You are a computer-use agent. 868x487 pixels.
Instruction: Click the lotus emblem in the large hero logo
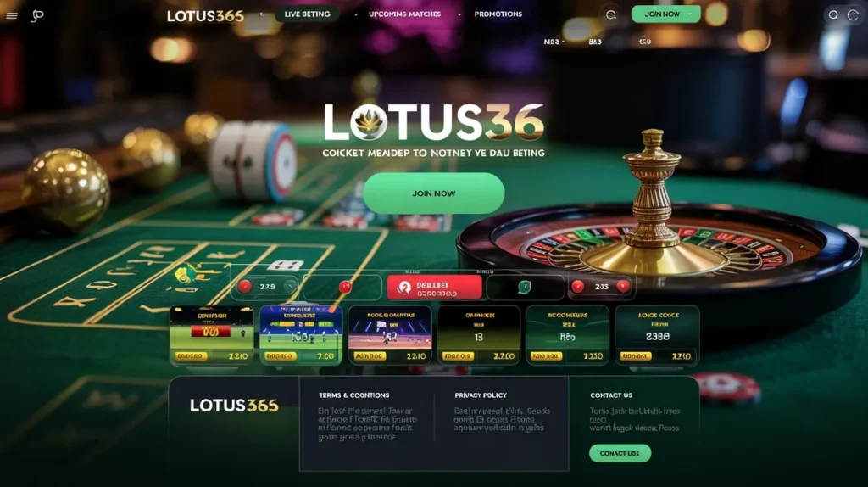369,122
